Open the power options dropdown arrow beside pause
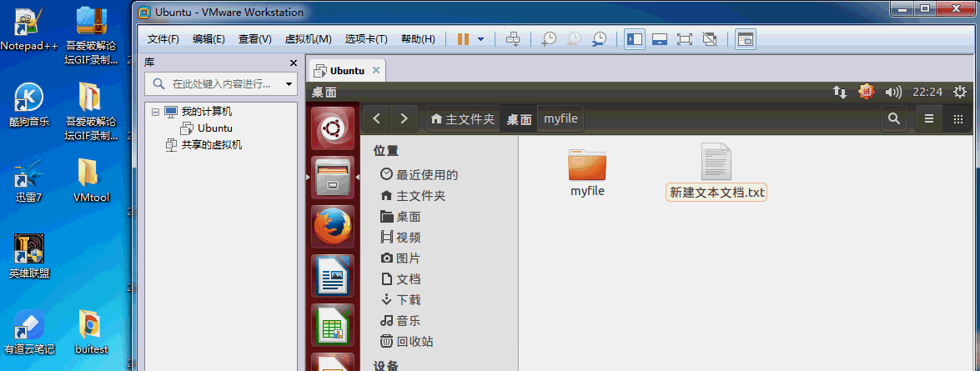Screen dimensions: 980x371 coord(480,39)
